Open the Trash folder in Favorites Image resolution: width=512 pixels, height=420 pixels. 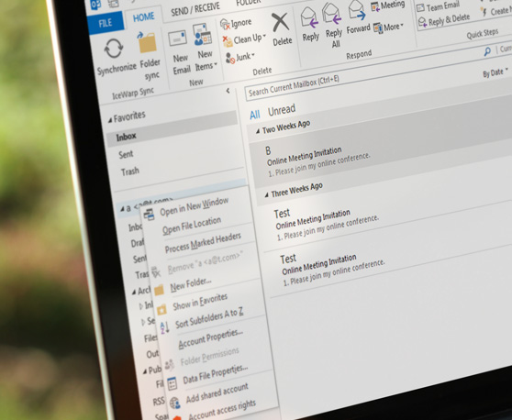[130, 171]
